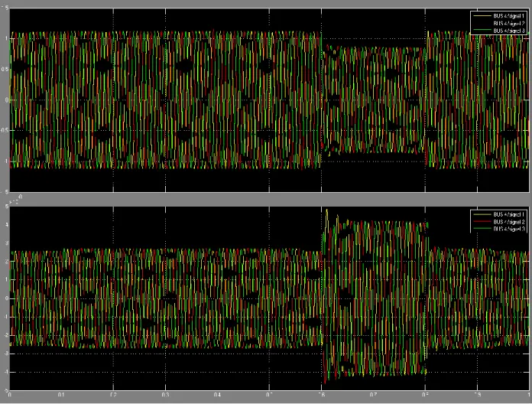
Task: Select "BUS 4/signal 1" in the bottom plot legend
Action: tap(508, 214)
